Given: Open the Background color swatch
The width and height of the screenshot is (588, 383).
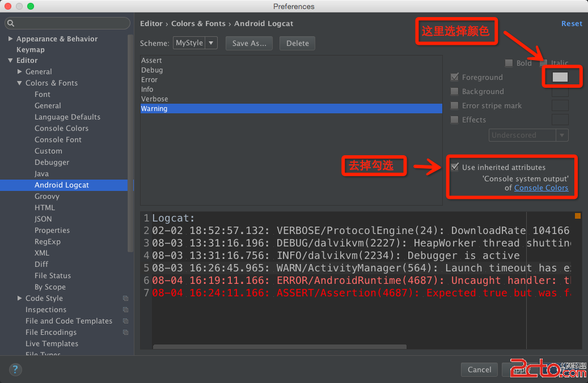Looking at the screenshot, I should tap(560, 91).
